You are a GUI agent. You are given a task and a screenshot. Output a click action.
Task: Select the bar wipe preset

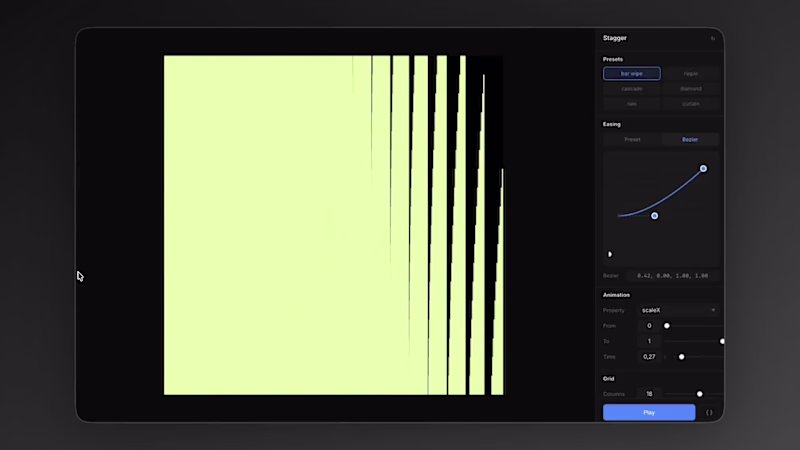tap(632, 73)
